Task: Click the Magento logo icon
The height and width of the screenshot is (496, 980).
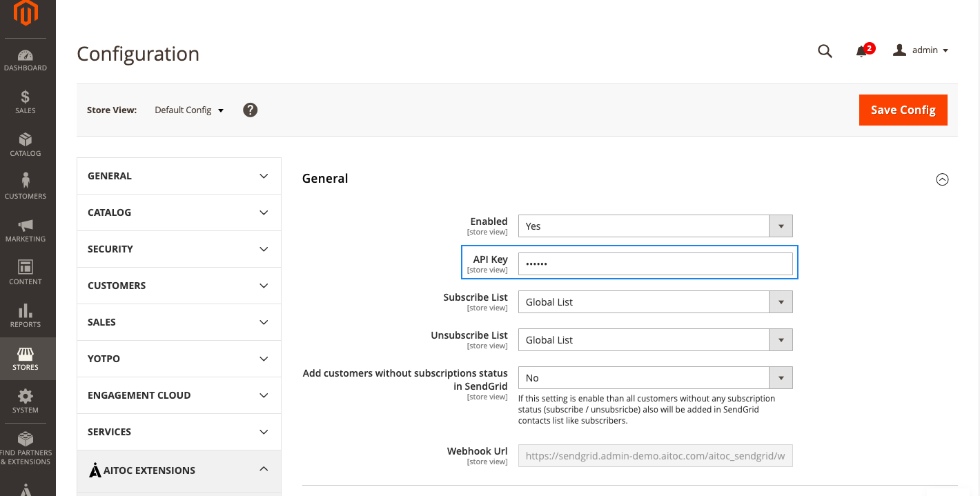Action: pyautogui.click(x=26, y=14)
